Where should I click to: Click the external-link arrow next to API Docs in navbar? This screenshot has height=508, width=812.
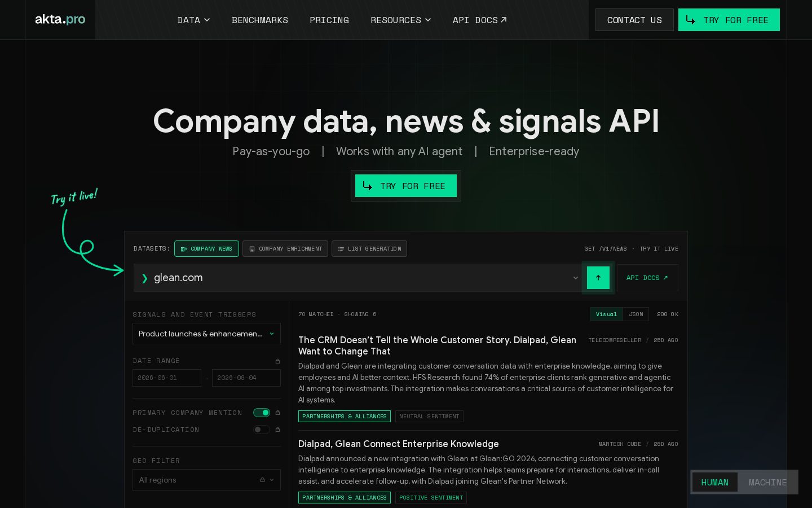point(504,20)
